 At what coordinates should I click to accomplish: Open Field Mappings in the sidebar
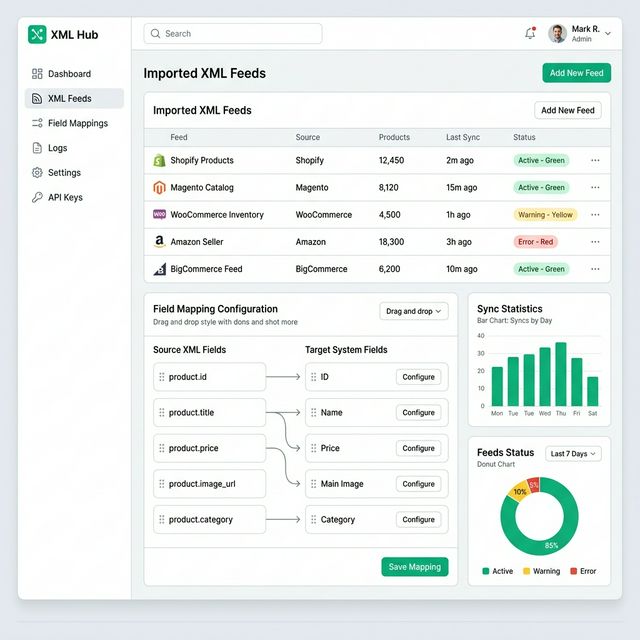coord(76,123)
